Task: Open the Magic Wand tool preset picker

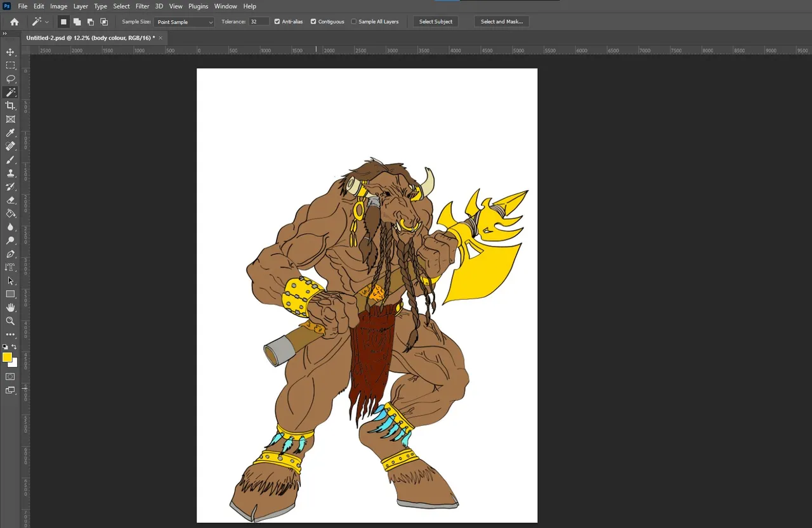Action: click(41, 22)
